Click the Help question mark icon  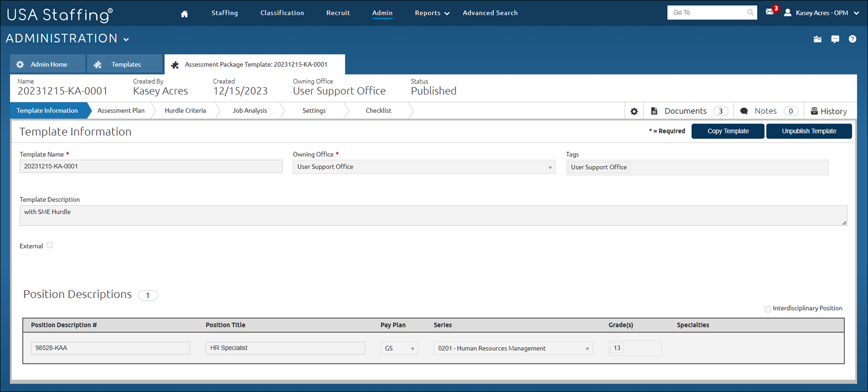[853, 39]
